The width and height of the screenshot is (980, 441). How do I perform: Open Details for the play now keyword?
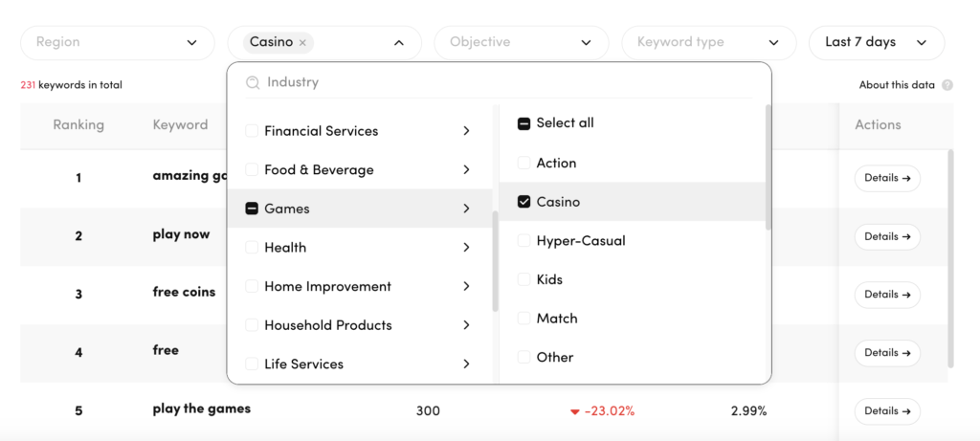pos(886,236)
